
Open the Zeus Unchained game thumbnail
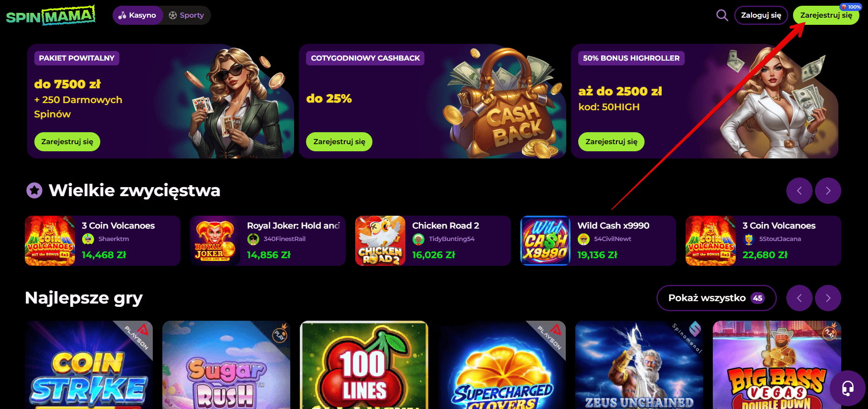639,365
